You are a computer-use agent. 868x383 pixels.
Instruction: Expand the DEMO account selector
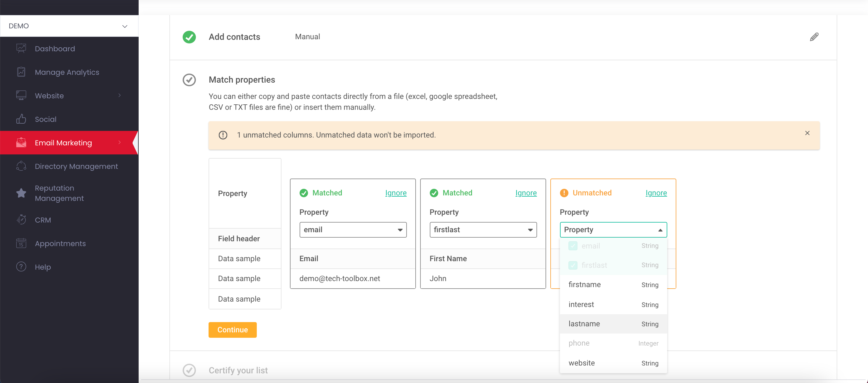[x=69, y=26]
